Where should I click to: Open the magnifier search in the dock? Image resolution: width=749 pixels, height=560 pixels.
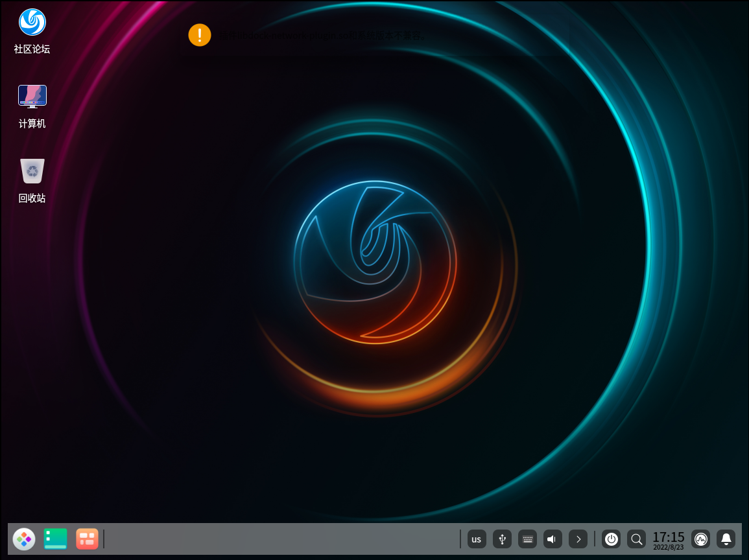click(636, 539)
